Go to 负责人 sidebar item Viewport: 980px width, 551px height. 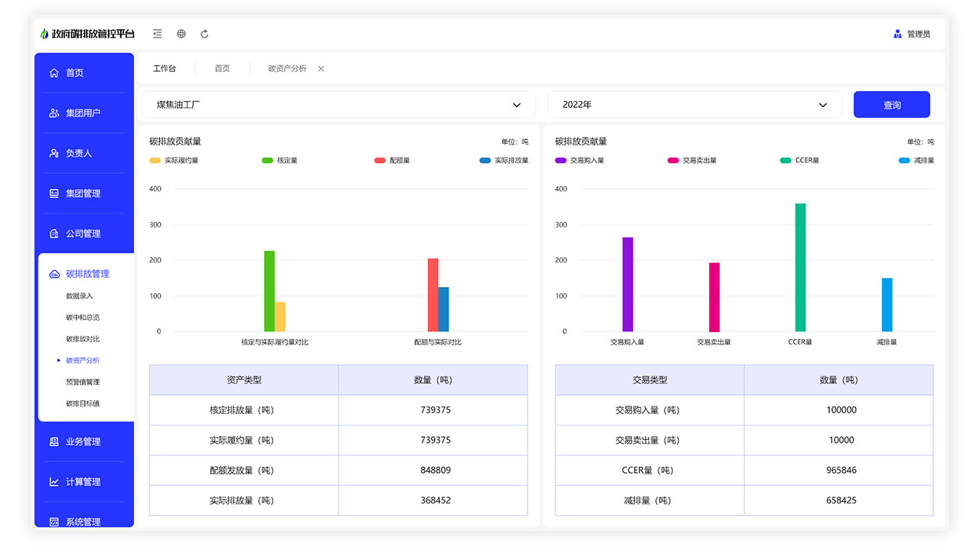[x=78, y=153]
